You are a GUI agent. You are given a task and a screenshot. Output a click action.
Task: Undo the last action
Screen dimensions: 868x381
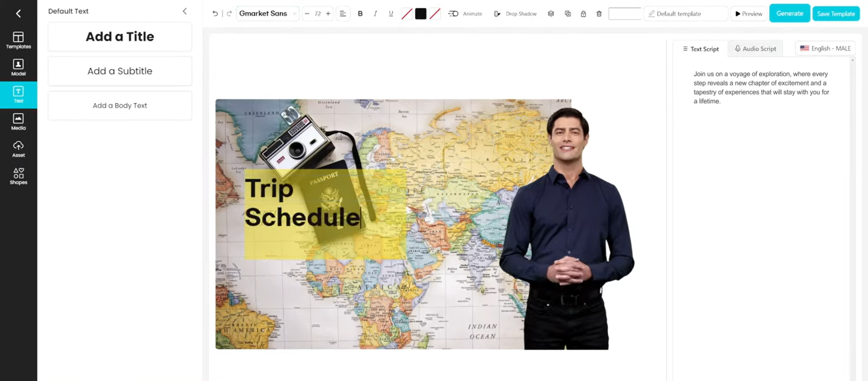(215, 14)
